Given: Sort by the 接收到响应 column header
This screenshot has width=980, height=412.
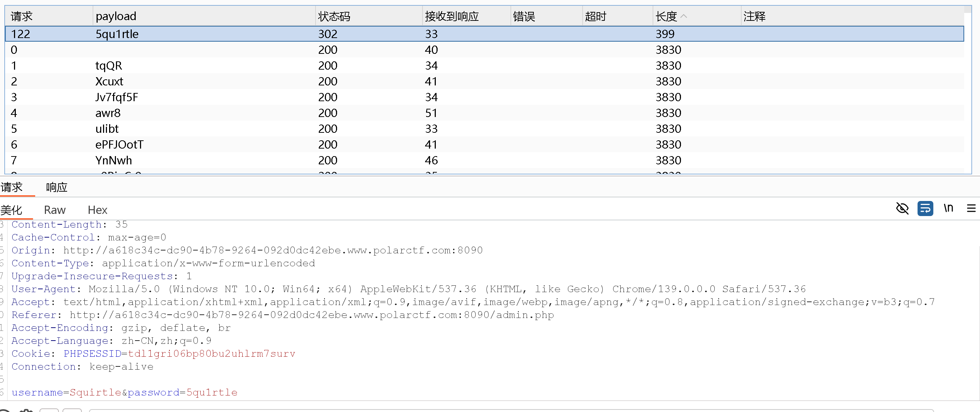Looking at the screenshot, I should pyautogui.click(x=452, y=17).
